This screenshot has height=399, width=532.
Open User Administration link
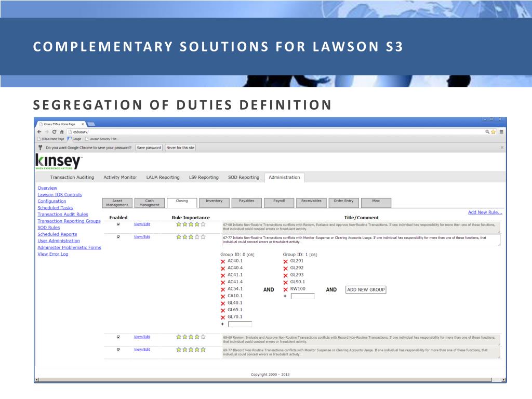(59, 241)
